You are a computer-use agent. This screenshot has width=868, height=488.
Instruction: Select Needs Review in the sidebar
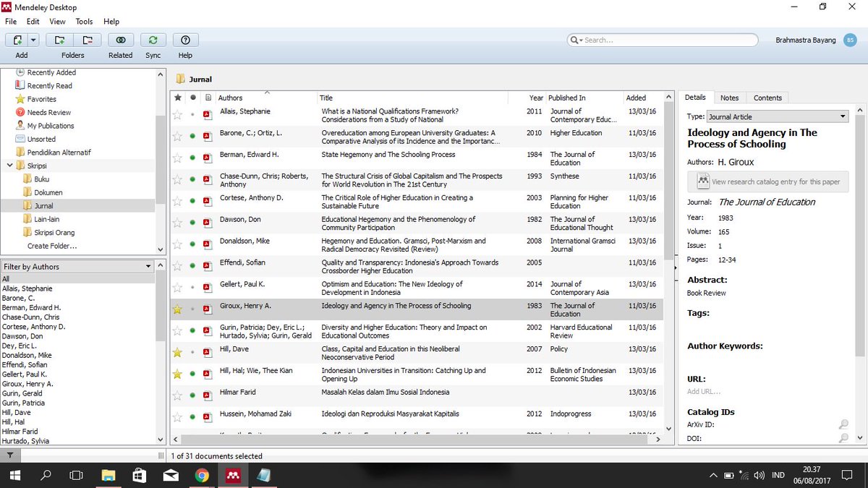click(48, 112)
